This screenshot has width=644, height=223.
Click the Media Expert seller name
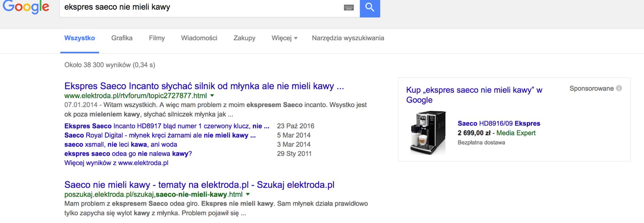tap(516, 133)
